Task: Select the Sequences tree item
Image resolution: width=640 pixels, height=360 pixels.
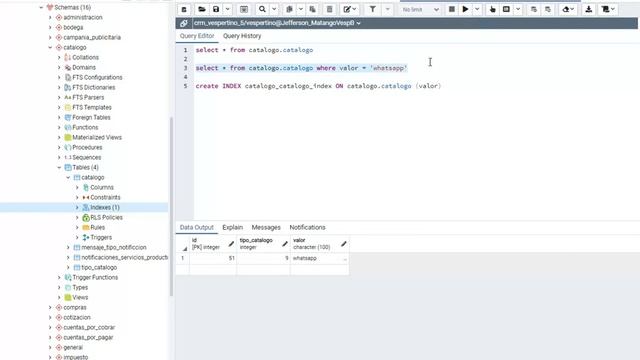Action: pos(87,158)
